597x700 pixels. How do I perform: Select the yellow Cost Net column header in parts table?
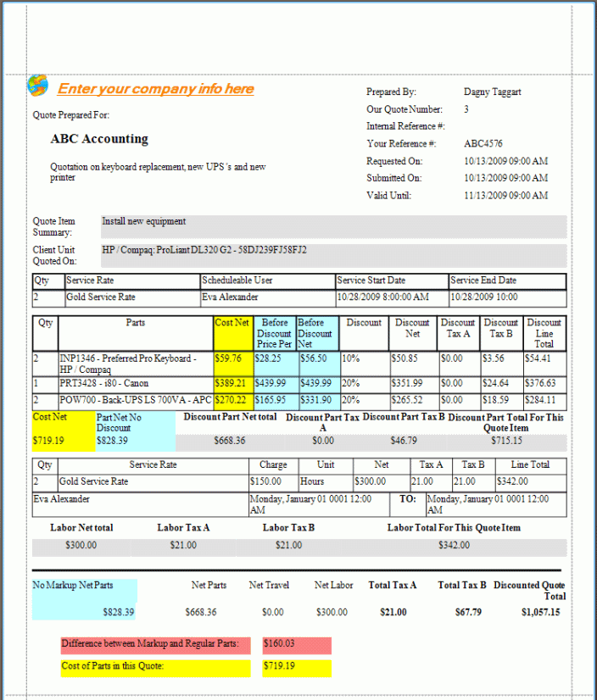(x=232, y=323)
